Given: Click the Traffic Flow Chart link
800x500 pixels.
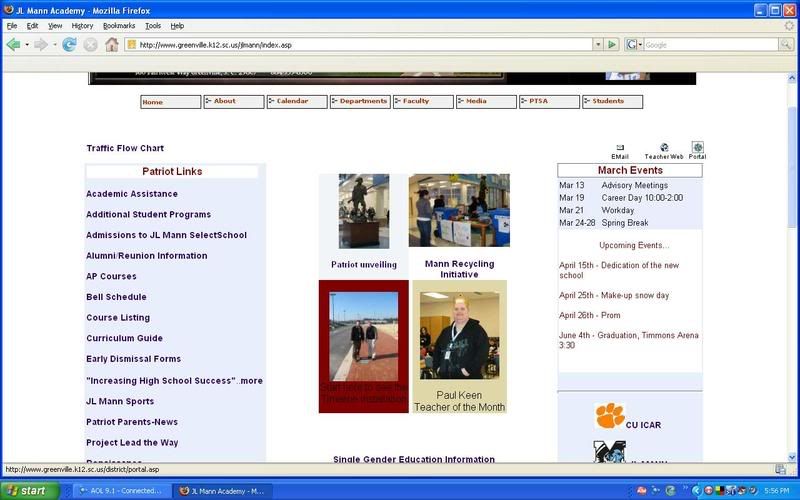Looking at the screenshot, I should [125, 148].
